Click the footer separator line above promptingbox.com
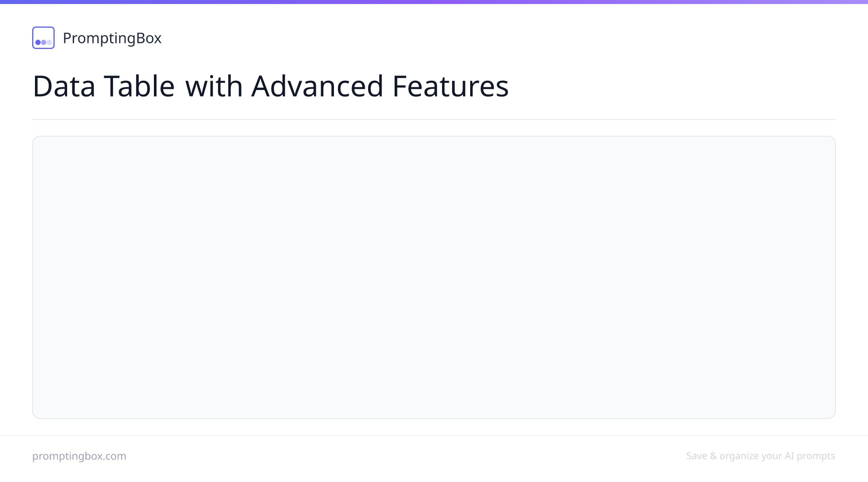This screenshot has height=482, width=868. tap(434, 435)
